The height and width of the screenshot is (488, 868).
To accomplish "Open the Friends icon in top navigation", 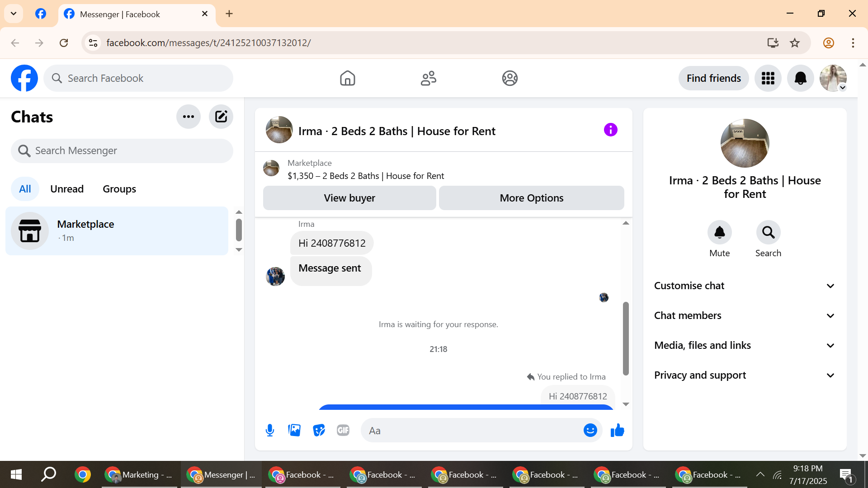I will pos(429,78).
